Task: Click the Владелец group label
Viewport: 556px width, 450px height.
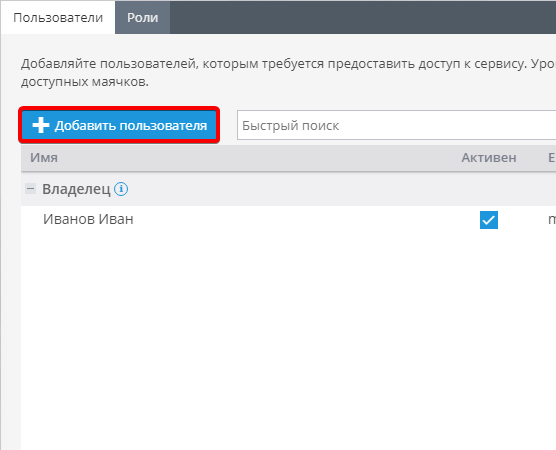Action: click(x=76, y=189)
